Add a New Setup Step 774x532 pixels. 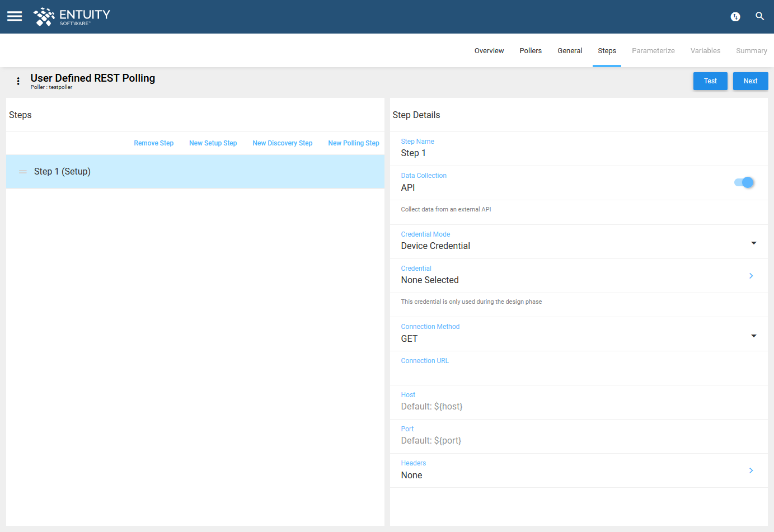pos(213,143)
